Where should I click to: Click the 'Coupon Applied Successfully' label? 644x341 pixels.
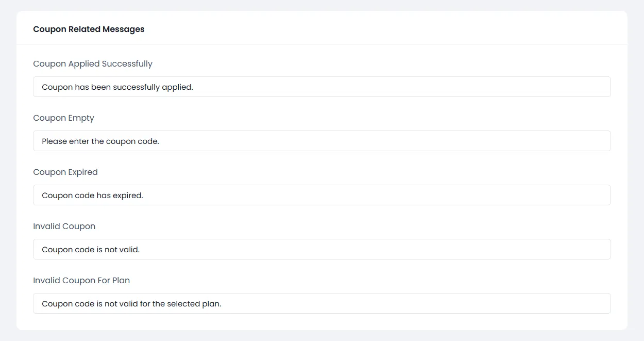[x=93, y=64]
